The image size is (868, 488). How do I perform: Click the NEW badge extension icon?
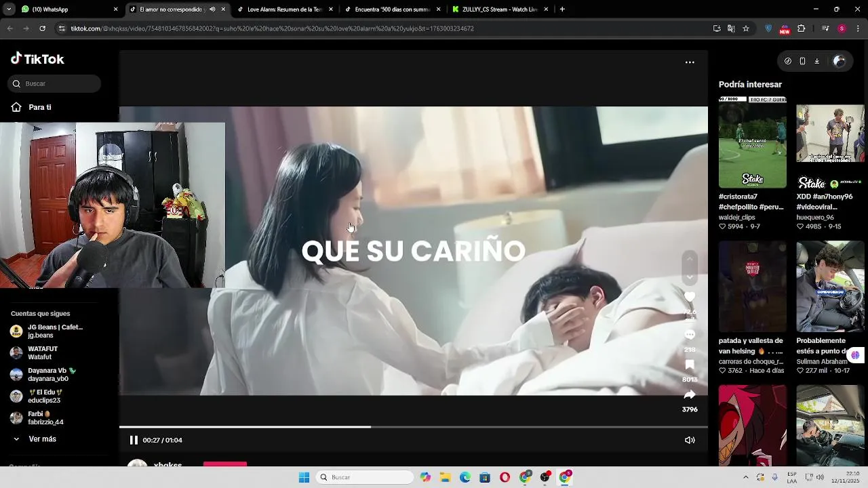coord(785,29)
